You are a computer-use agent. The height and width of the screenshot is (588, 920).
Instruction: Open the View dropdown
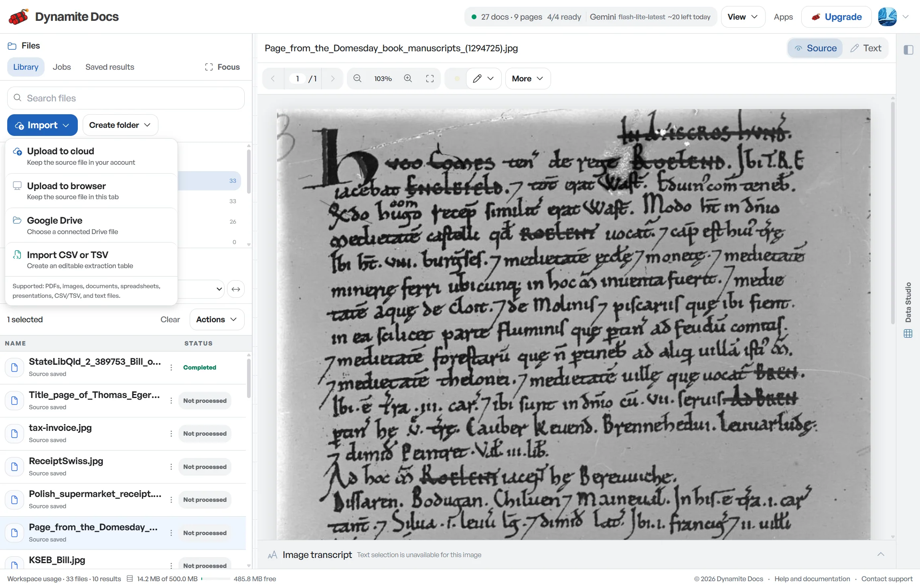coord(743,17)
